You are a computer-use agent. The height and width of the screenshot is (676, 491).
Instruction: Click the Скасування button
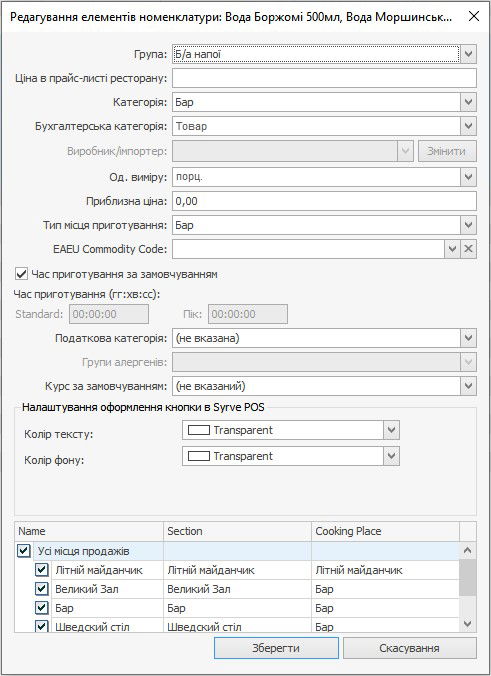[x=410, y=648]
